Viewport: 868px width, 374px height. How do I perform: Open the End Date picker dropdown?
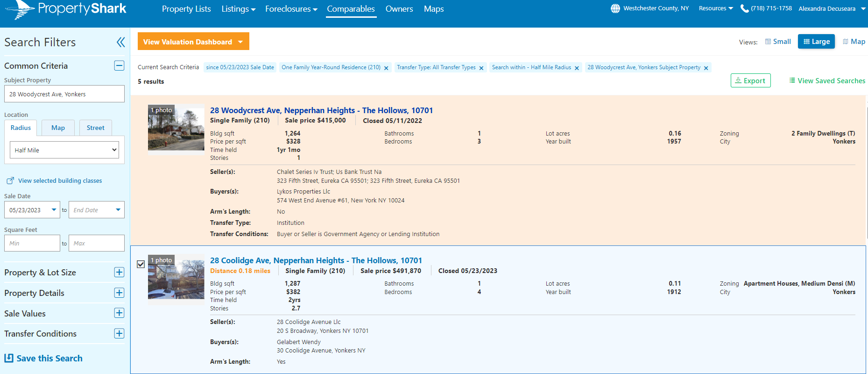(118, 210)
